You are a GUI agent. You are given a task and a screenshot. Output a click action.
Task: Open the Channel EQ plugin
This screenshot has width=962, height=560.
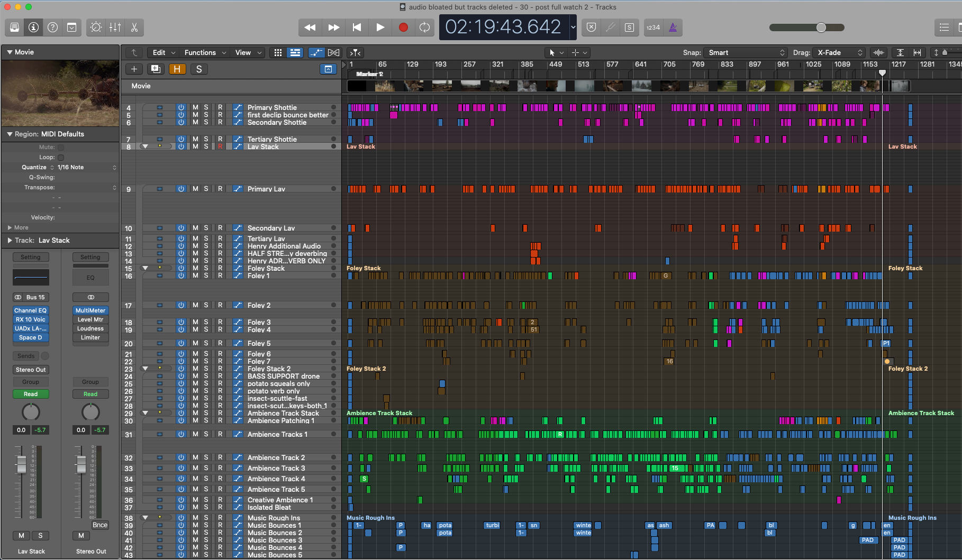coord(31,310)
